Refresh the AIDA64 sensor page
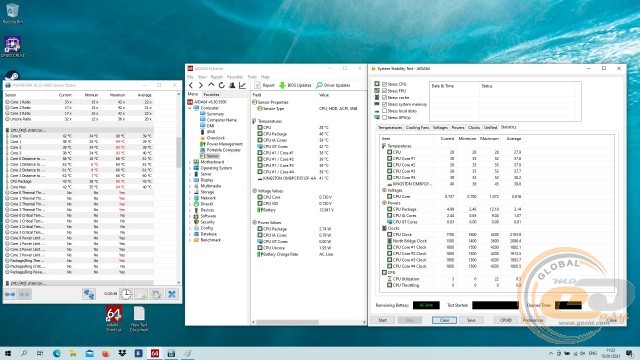The height and width of the screenshot is (360, 640). (x=221, y=85)
